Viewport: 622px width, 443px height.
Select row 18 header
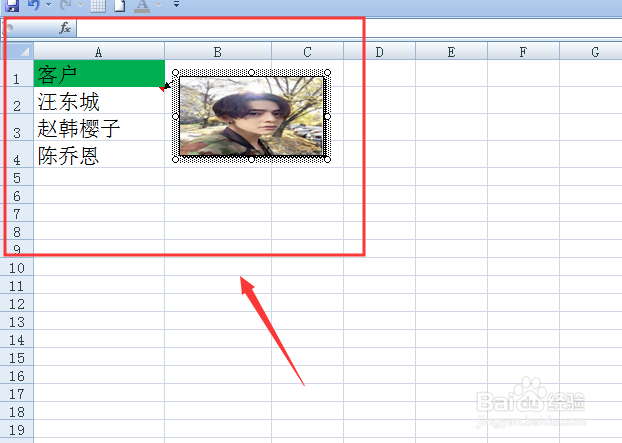pyautogui.click(x=17, y=411)
